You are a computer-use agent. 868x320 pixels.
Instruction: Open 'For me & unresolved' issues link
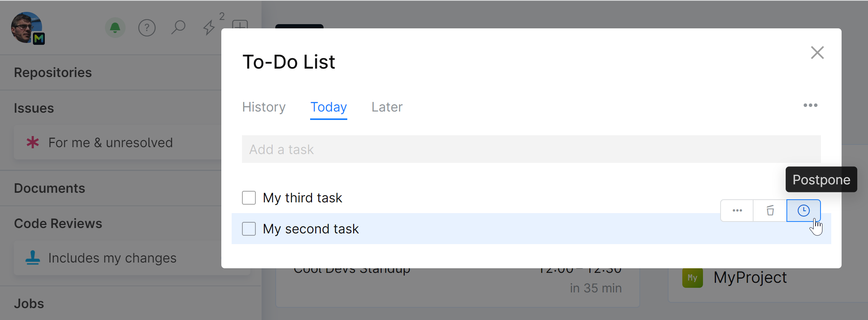click(110, 143)
